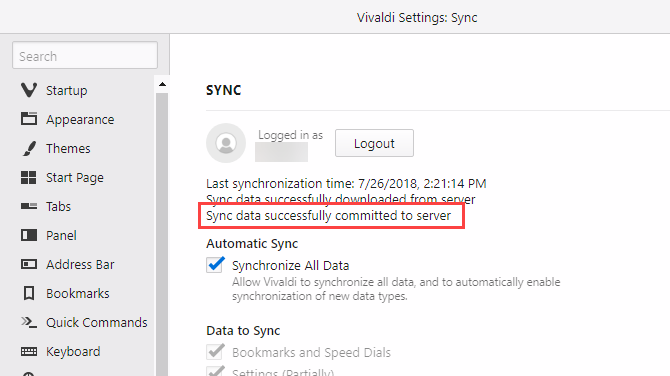
Task: Open Quick Commands chevron icon
Action: 29,322
